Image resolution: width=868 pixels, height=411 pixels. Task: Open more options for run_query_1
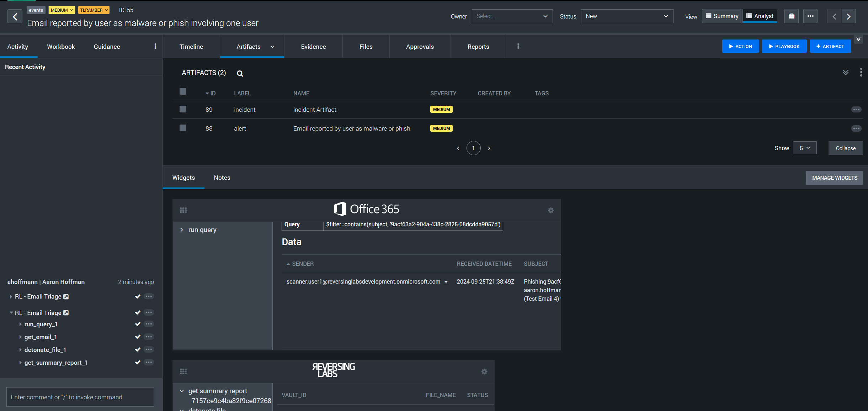(149, 324)
